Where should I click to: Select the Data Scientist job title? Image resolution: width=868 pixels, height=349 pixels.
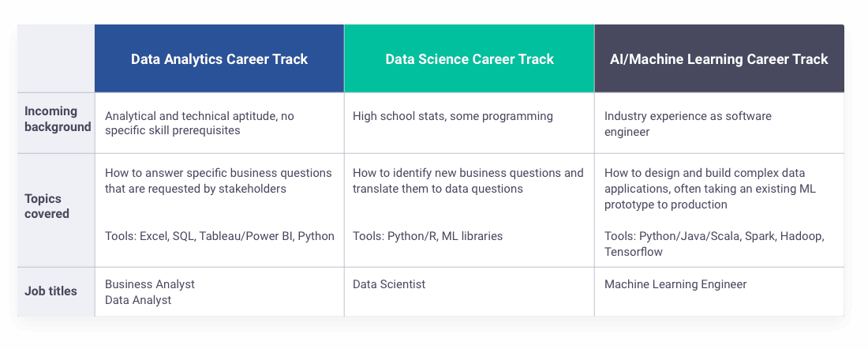coord(388,284)
